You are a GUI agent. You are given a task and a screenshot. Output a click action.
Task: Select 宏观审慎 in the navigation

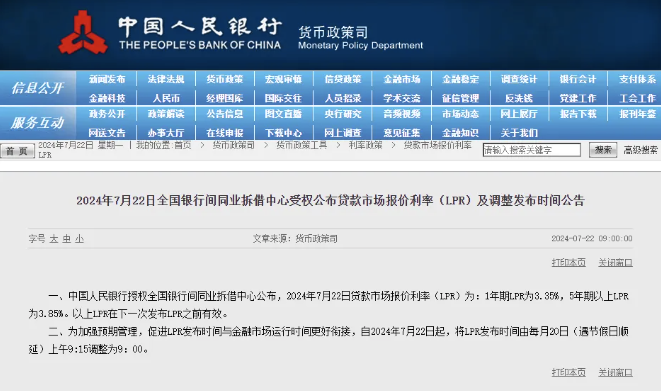click(283, 79)
